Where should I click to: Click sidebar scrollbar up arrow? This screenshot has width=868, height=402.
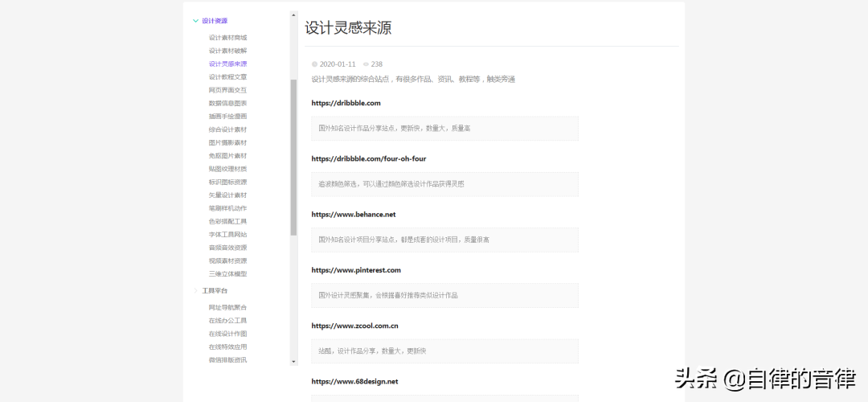(x=293, y=15)
